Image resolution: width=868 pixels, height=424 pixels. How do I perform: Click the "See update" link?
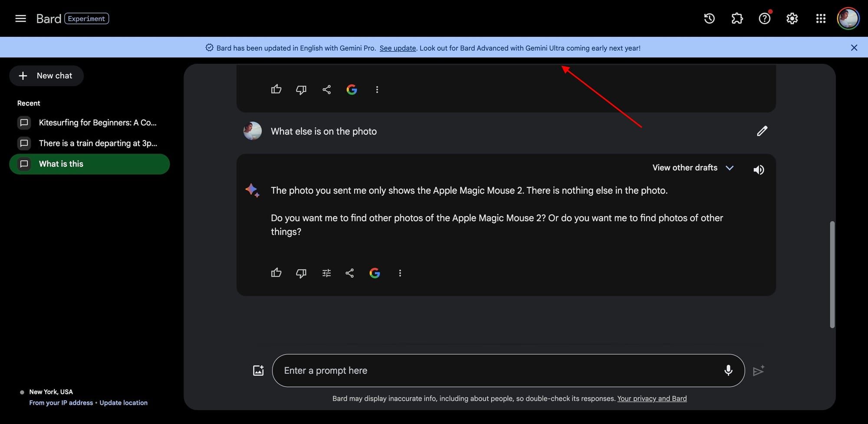point(398,48)
